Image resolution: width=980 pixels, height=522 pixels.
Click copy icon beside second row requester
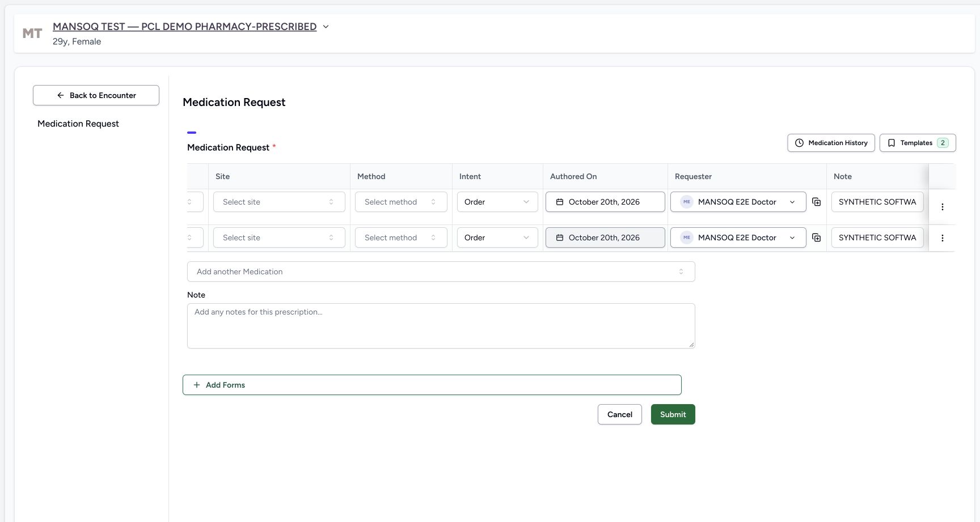pyautogui.click(x=817, y=237)
